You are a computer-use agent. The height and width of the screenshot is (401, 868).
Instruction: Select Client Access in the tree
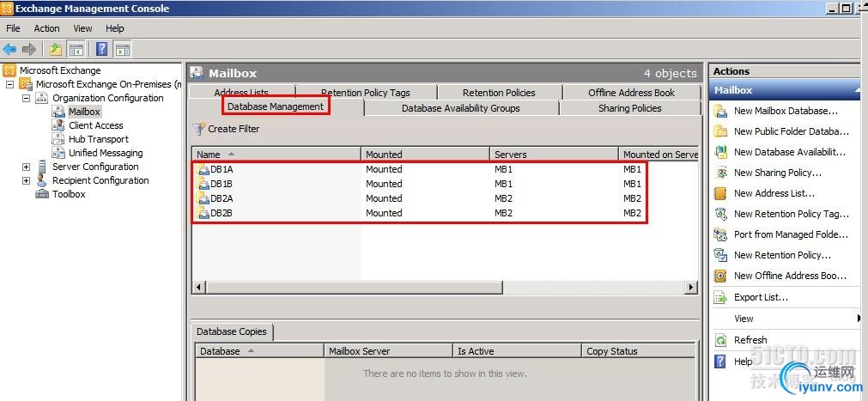[96, 125]
